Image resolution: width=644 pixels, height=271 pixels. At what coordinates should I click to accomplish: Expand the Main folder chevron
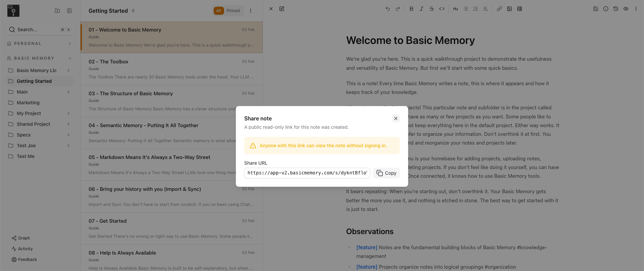click(68, 92)
